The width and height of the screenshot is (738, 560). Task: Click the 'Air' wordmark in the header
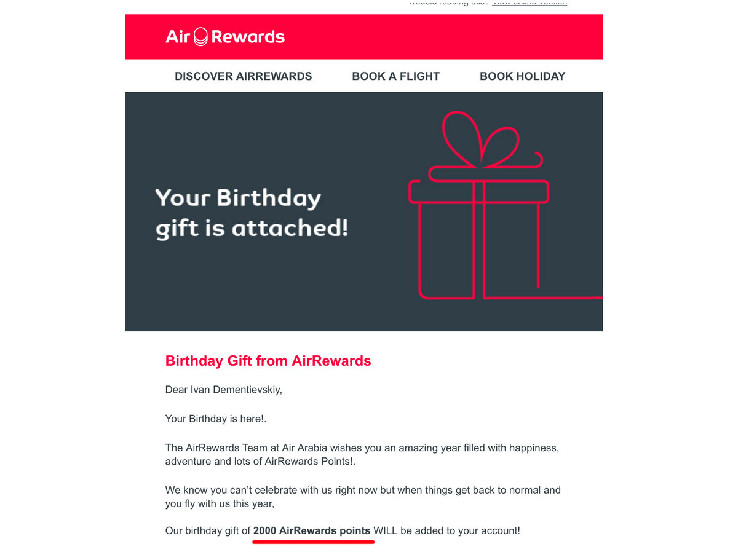[x=178, y=37]
